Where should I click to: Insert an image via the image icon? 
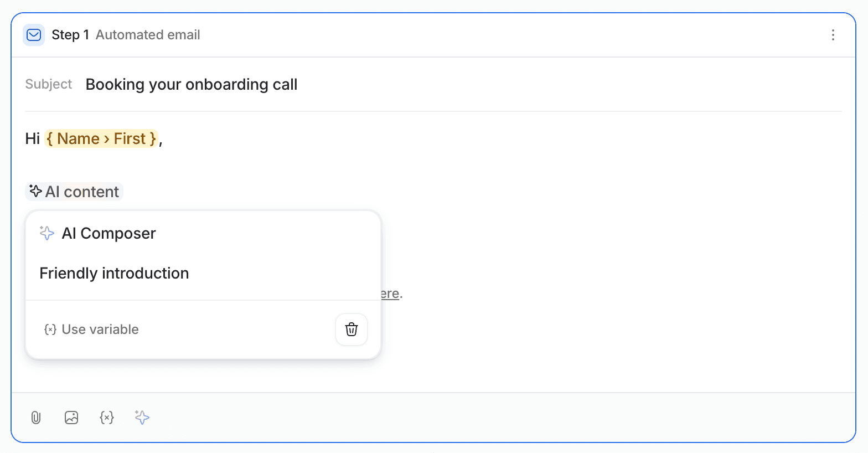pyautogui.click(x=71, y=418)
